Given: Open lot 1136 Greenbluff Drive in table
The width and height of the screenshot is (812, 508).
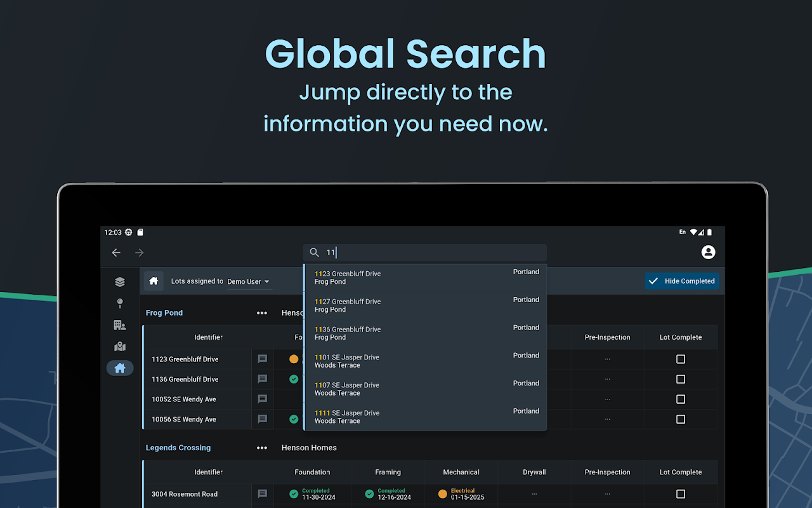Looking at the screenshot, I should tap(185, 380).
